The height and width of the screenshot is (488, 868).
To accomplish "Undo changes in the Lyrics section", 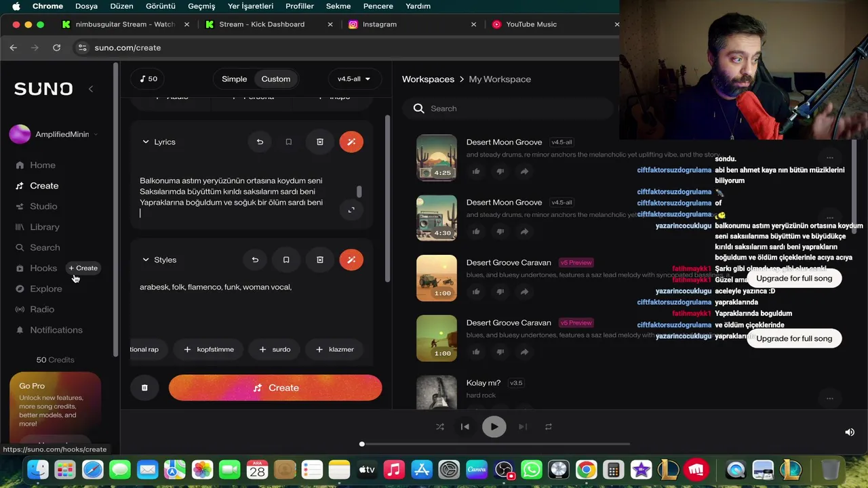I will (x=260, y=142).
